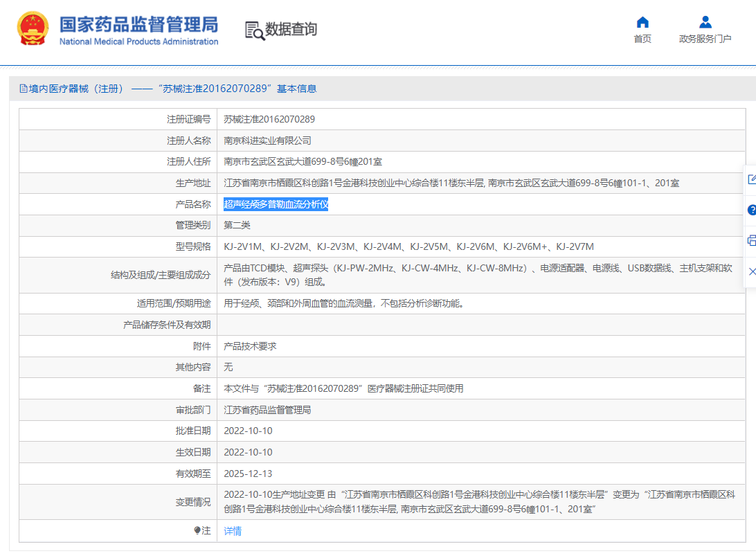Click the 有效期至 date 2025-12-13

[x=248, y=474]
